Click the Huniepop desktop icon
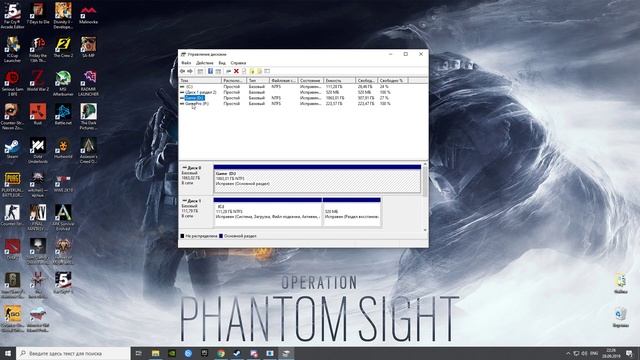Viewport: 640px width, 360px height. (x=63, y=149)
